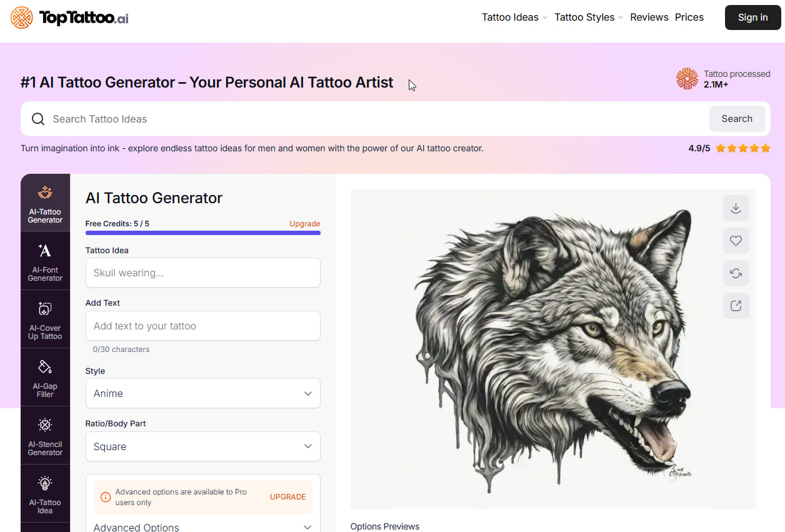
Task: Open the AI-Stencil Generator
Action: (x=44, y=436)
